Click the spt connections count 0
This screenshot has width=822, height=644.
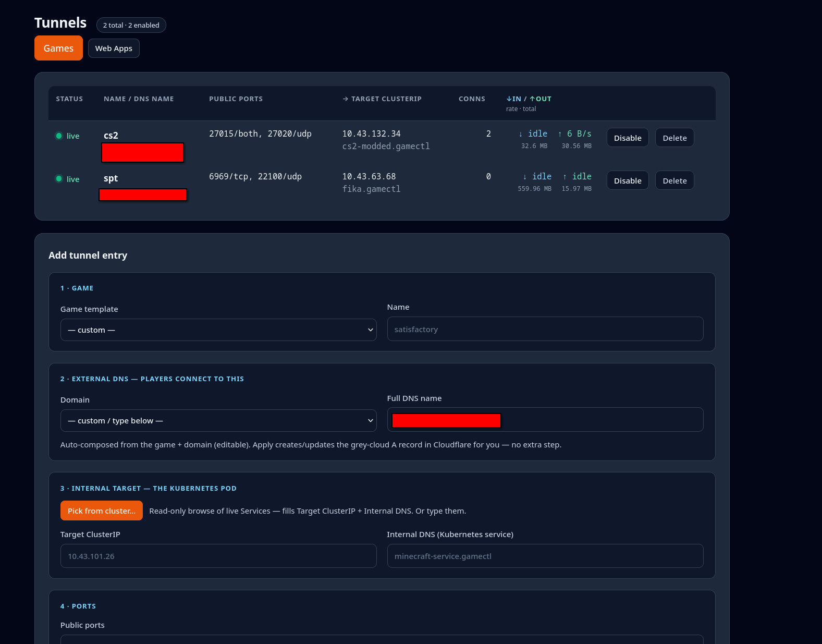(488, 176)
